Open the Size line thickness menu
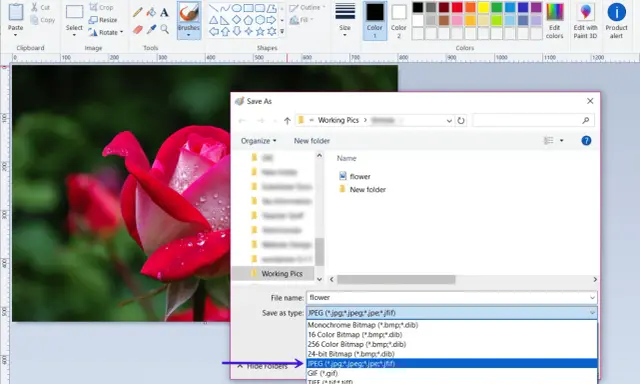Image resolution: width=640 pixels, height=384 pixels. point(345,20)
